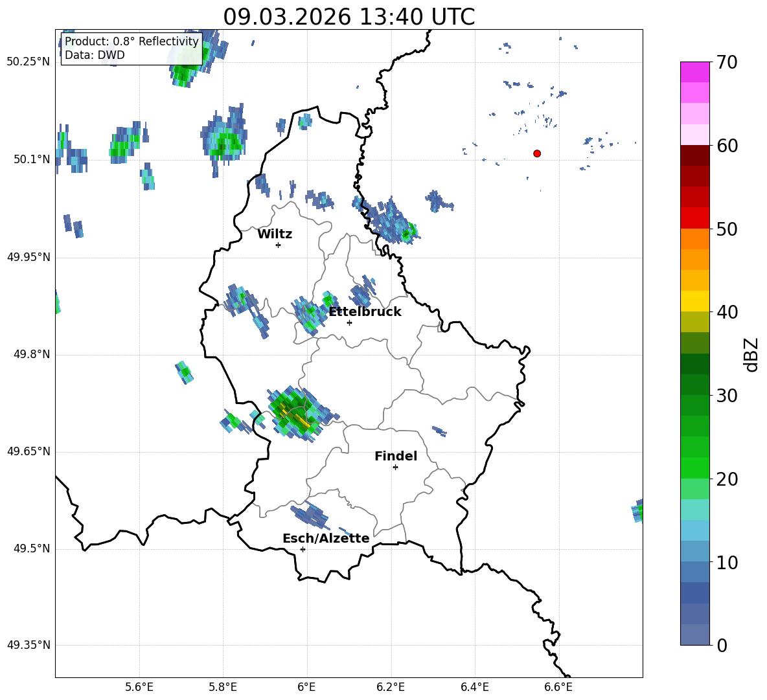This screenshot has height=700, width=767.
Task: Click the echo cluster north of Esch/Alzette
Action: pyautogui.click(x=310, y=516)
